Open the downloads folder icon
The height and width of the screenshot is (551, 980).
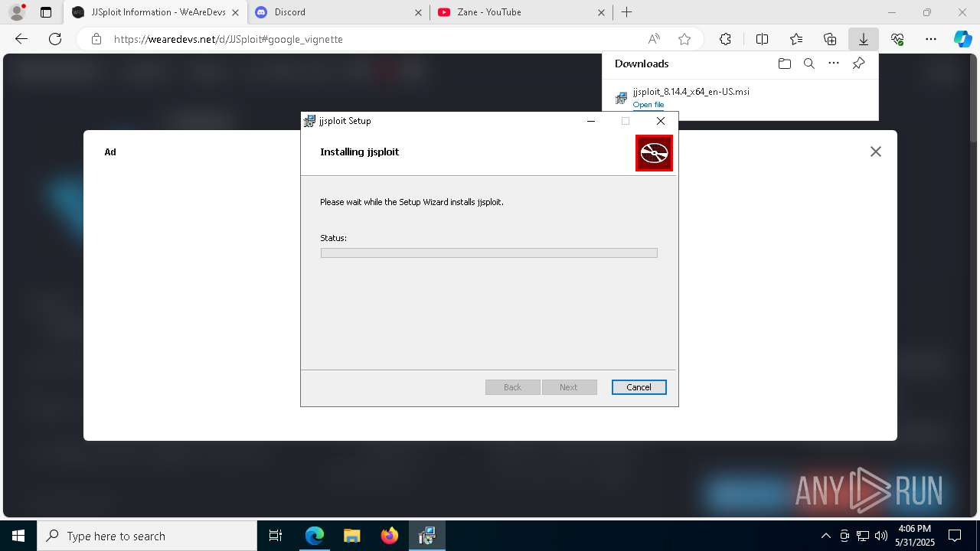[x=784, y=64]
